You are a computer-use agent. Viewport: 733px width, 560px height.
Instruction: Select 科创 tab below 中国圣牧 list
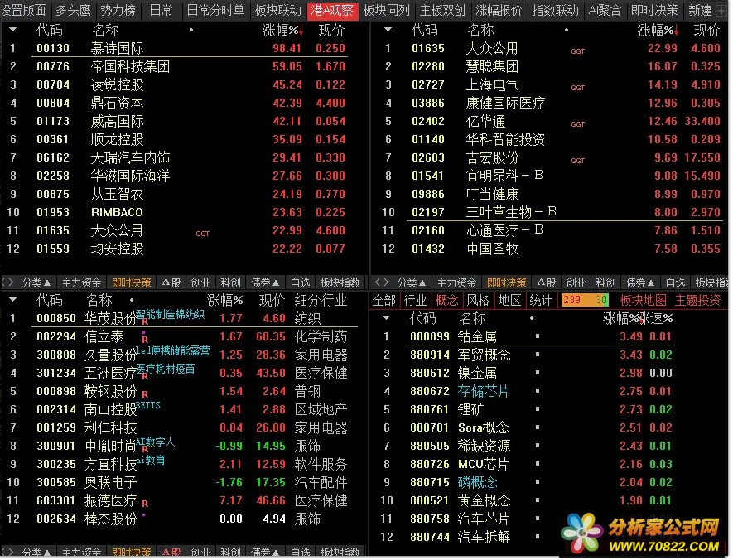pos(605,282)
